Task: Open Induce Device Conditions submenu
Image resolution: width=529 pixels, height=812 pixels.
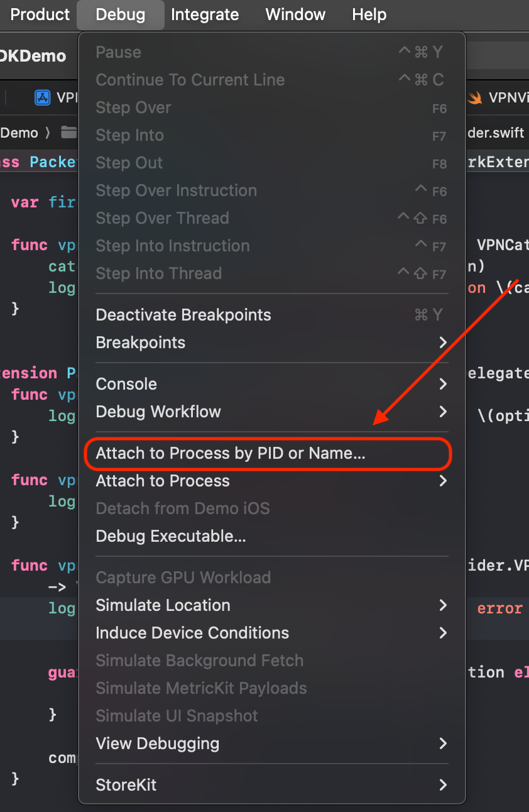Action: tap(271, 633)
